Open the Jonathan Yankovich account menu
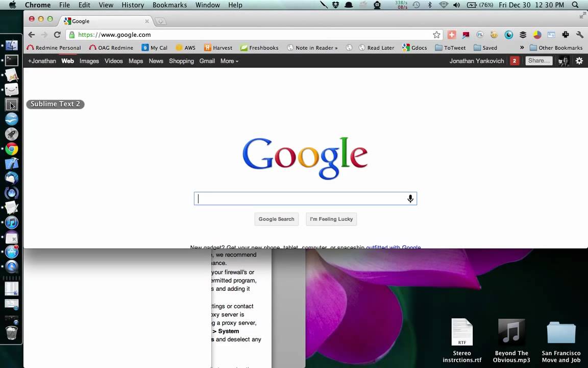This screenshot has height=368, width=588. point(477,61)
